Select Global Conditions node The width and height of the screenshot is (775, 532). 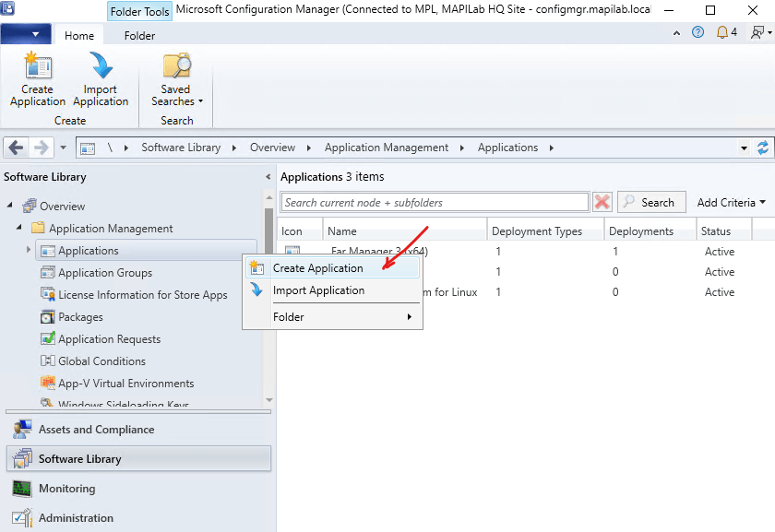click(x=101, y=361)
